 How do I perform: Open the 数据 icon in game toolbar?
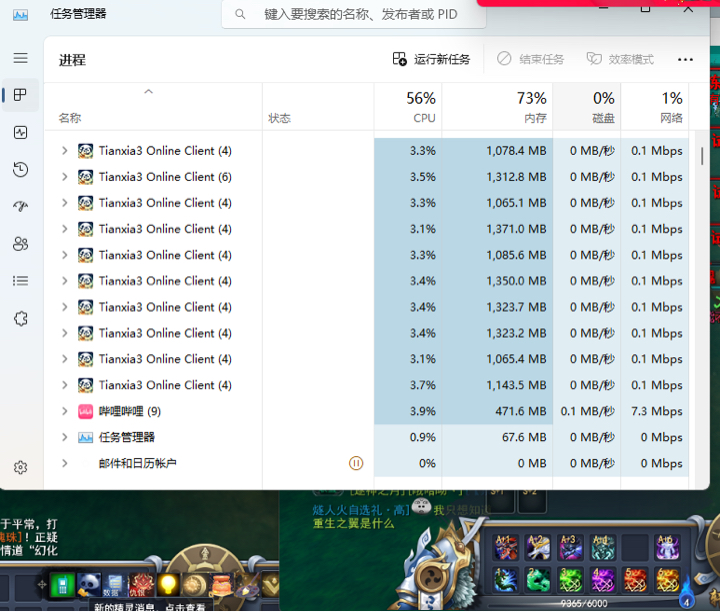114,584
